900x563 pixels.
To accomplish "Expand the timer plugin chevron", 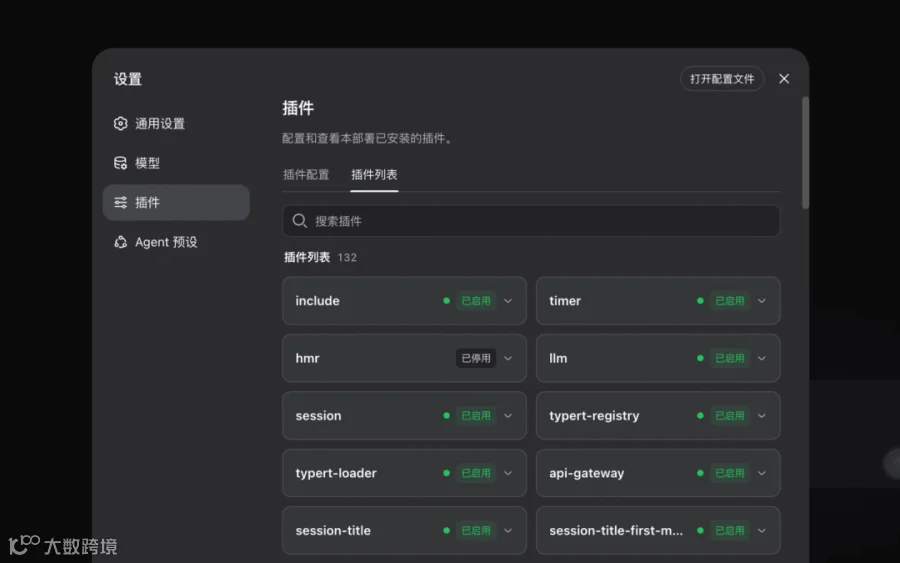I will (762, 301).
